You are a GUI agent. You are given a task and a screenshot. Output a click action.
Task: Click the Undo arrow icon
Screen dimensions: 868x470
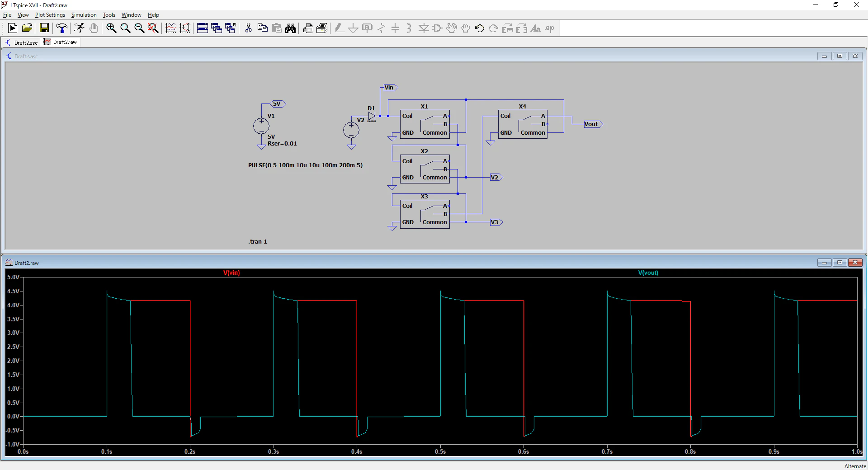pyautogui.click(x=480, y=28)
